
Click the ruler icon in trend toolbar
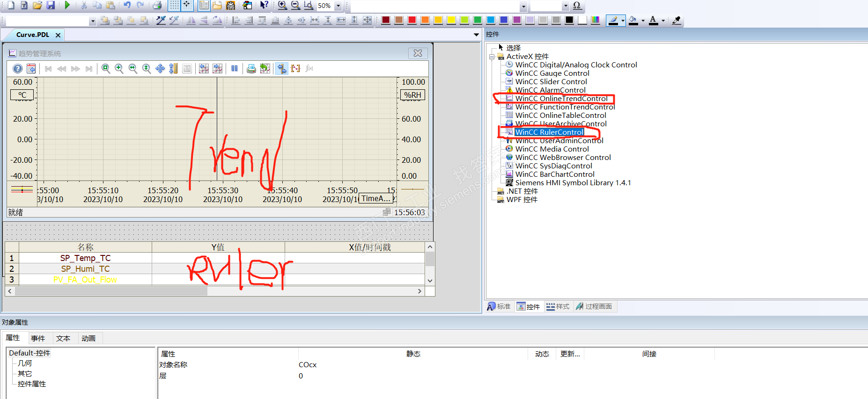click(x=282, y=68)
